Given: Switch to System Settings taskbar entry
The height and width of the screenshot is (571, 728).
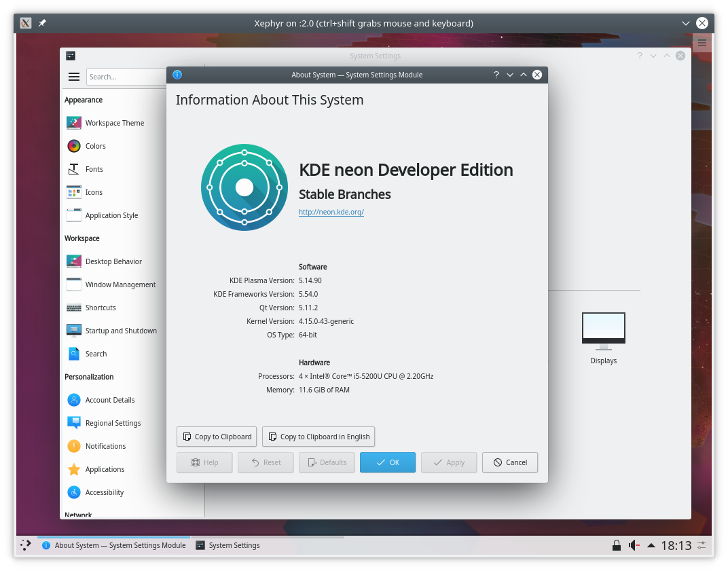Looking at the screenshot, I should tap(227, 545).
